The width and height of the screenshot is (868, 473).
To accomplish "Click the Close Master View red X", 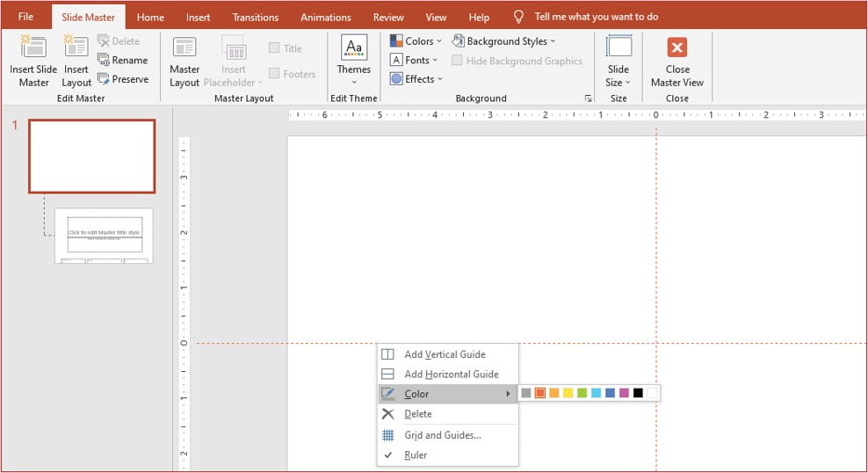I will pos(677,47).
